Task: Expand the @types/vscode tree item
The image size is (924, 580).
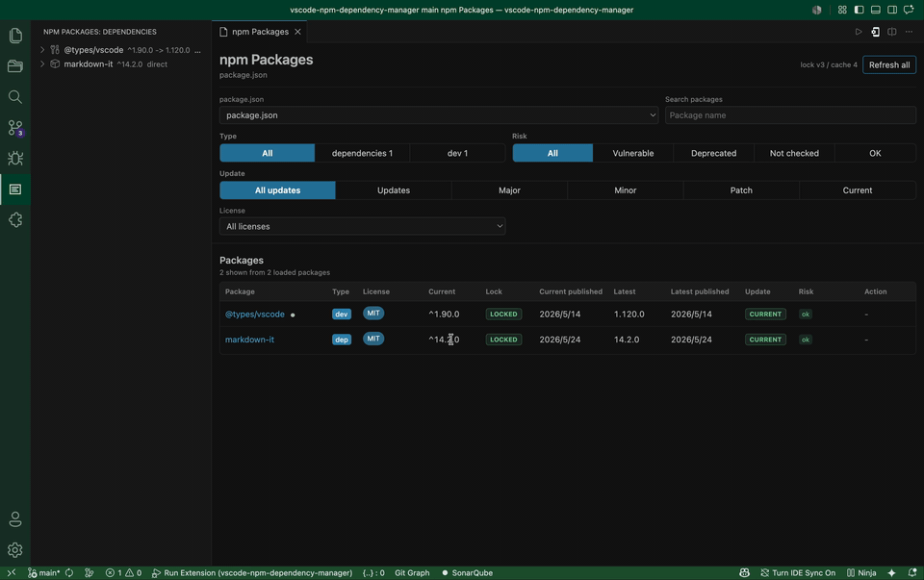Action: tap(42, 50)
